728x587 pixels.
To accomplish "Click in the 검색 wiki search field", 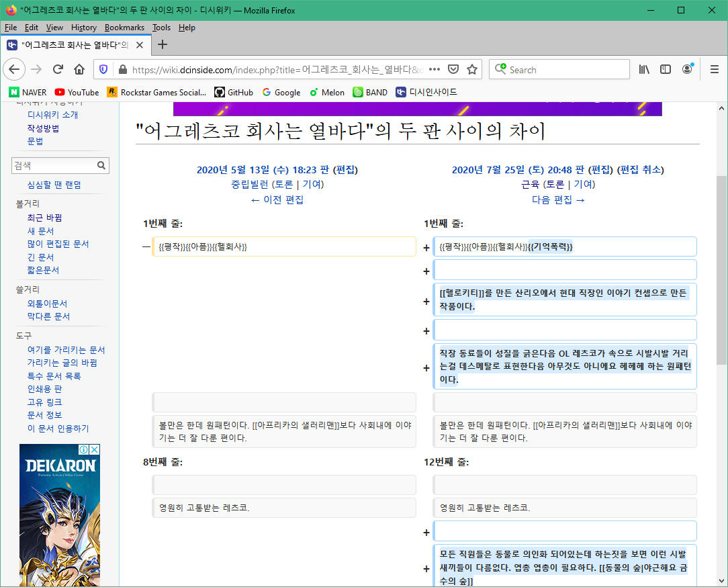I will click(x=54, y=165).
